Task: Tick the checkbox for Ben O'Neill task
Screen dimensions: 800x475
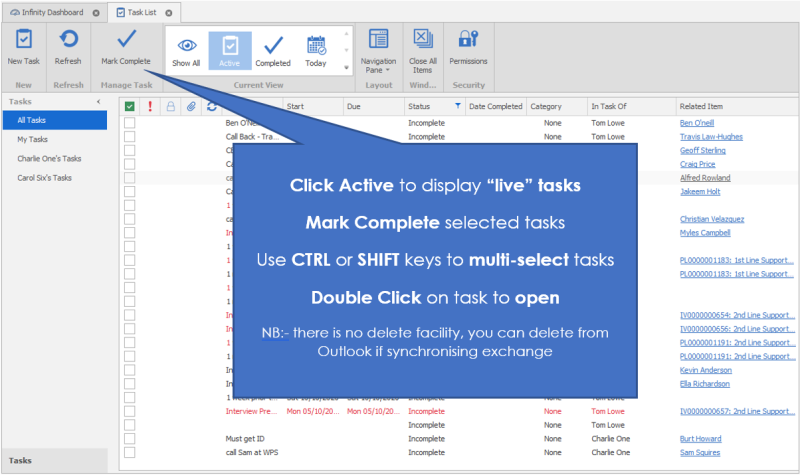Action: point(129,123)
